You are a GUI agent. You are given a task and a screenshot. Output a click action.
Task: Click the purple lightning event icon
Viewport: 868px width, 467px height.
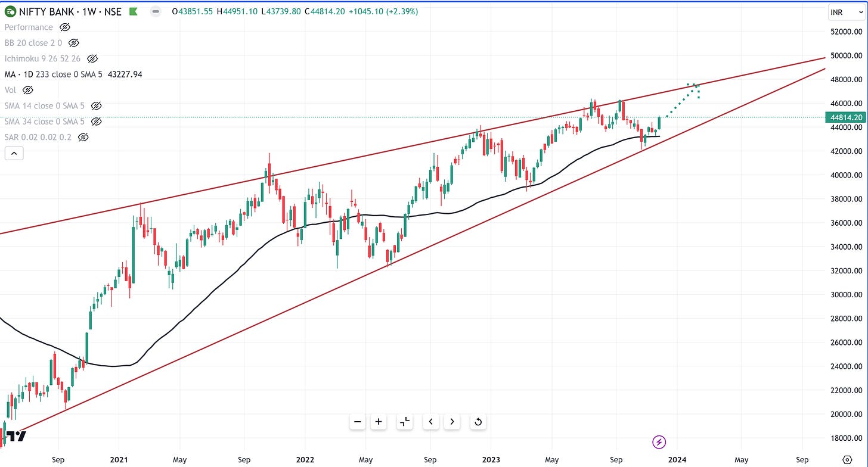coord(659,442)
